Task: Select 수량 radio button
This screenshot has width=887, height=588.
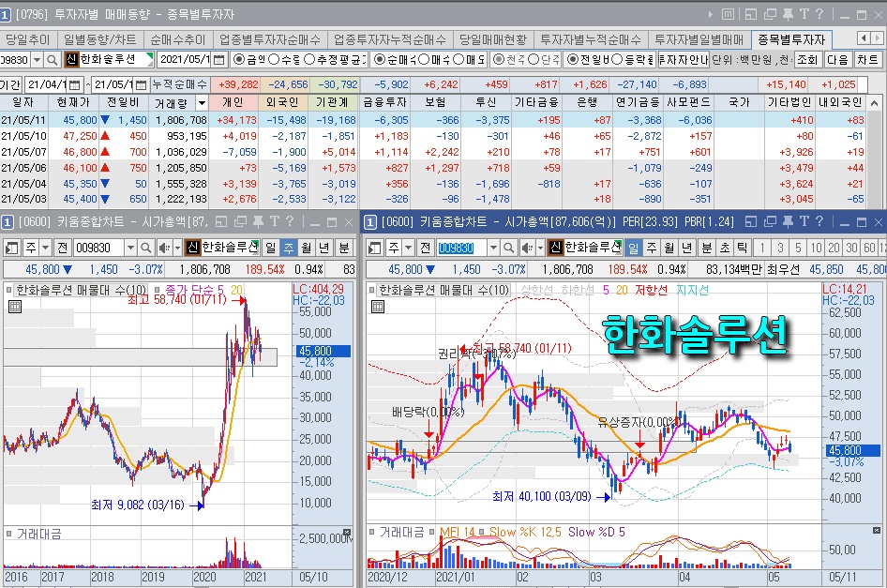Action: (x=274, y=59)
